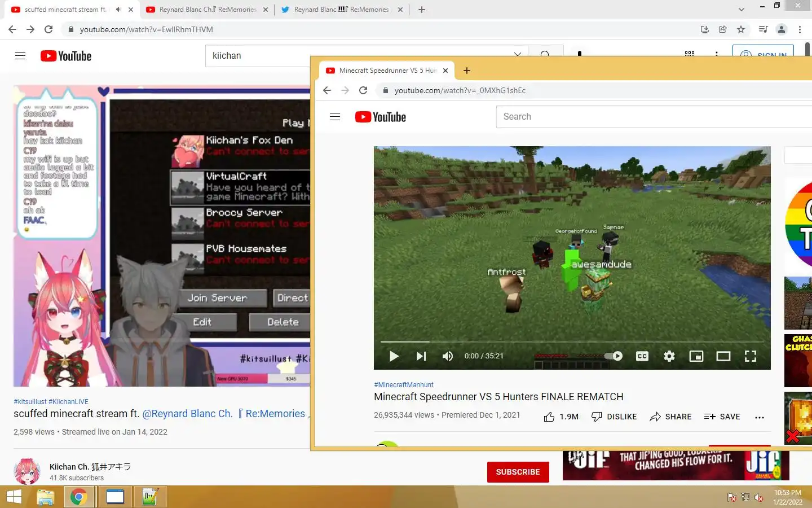This screenshot has height=508, width=812.
Task: Click SAVE to playlist button
Action: coord(722,417)
